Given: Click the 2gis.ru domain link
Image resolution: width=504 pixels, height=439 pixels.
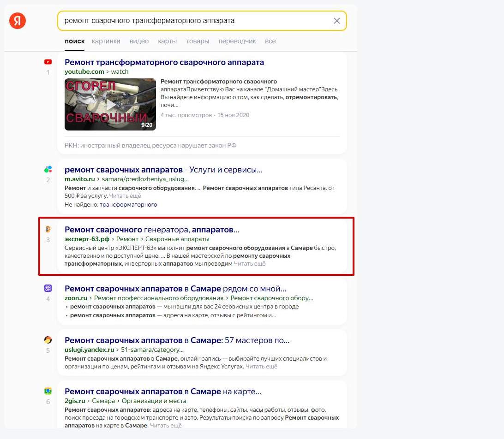Looking at the screenshot, I should [x=75, y=401].
